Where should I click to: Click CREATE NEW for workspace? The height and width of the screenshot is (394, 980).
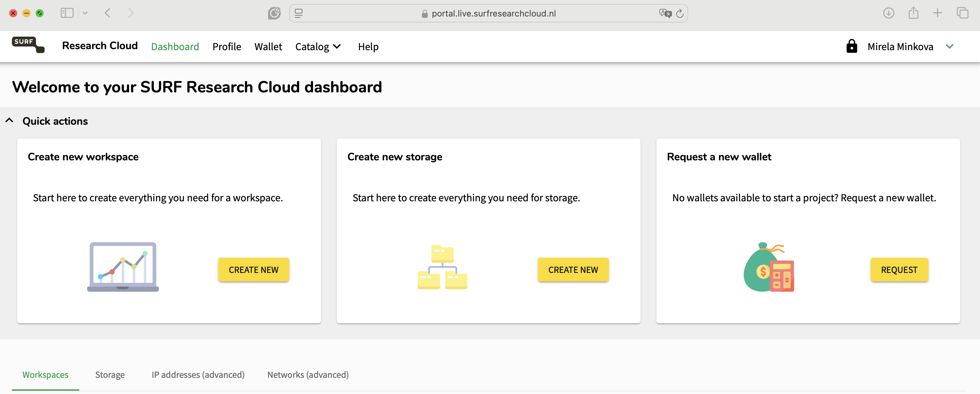(253, 270)
